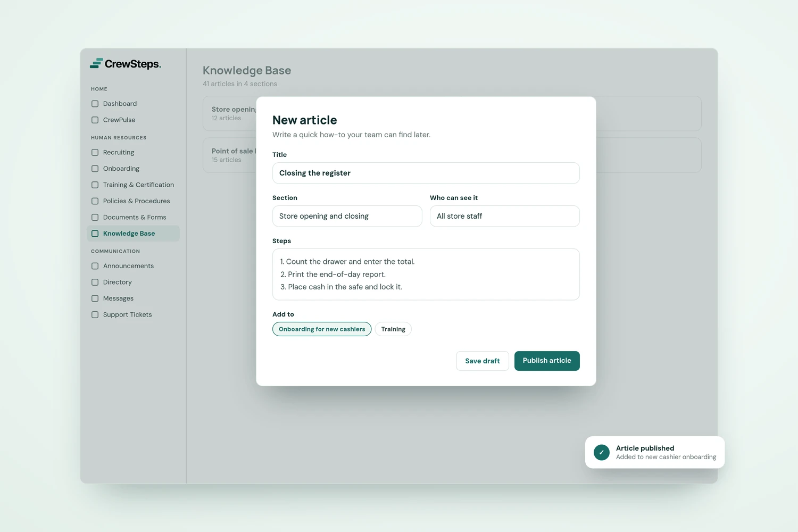Navigate to Messages in the sidebar
This screenshot has height=532, width=798.
click(x=133, y=298)
